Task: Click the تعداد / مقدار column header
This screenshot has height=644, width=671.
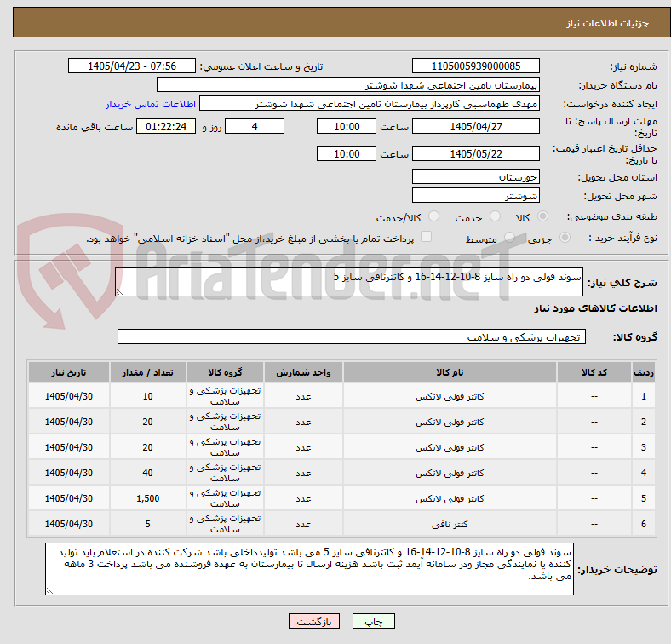Action: (x=147, y=372)
